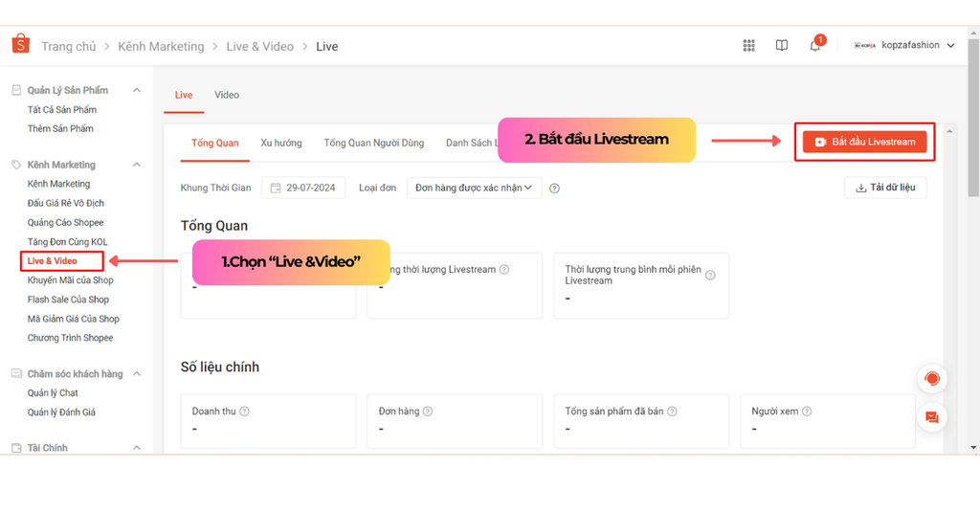The height and width of the screenshot is (512, 980).
Task: Open the orange support chat bubble
Action: [932, 379]
